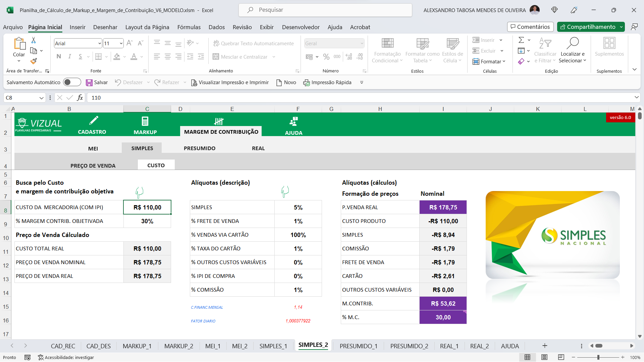This screenshot has width=644, height=362.
Task: Switch to the MARKUP_2 sheet tab
Action: pos(179,346)
